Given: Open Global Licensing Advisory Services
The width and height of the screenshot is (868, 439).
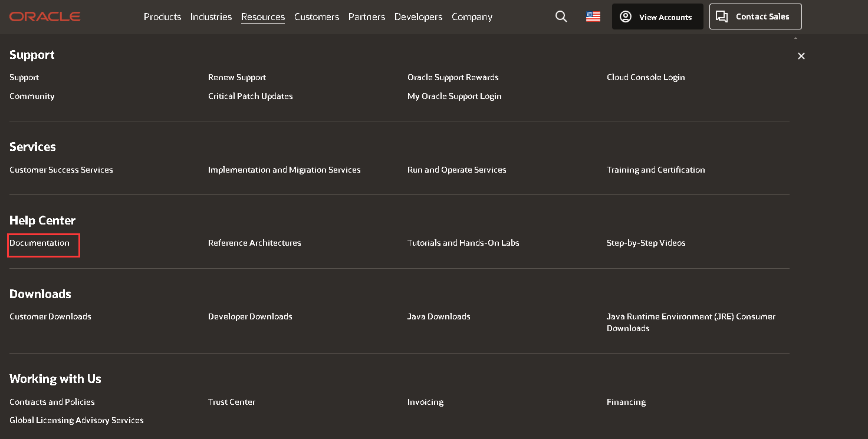Looking at the screenshot, I should pyautogui.click(x=77, y=420).
